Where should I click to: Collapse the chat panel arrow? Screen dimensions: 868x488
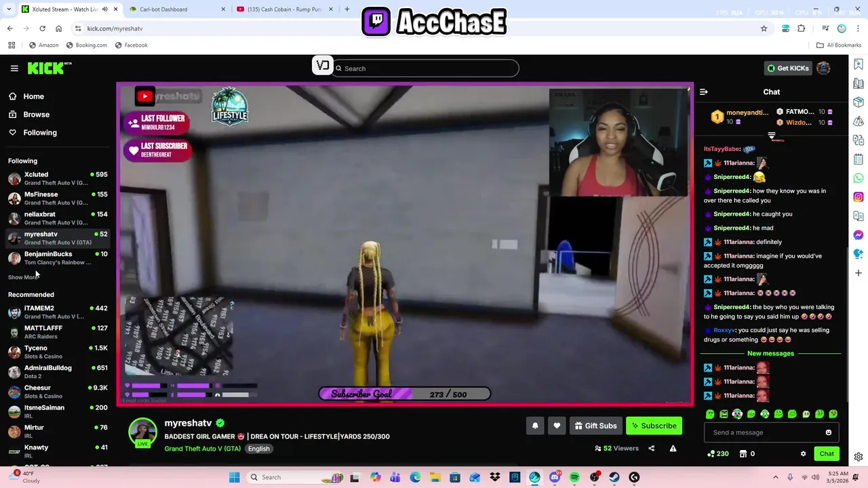tap(703, 91)
